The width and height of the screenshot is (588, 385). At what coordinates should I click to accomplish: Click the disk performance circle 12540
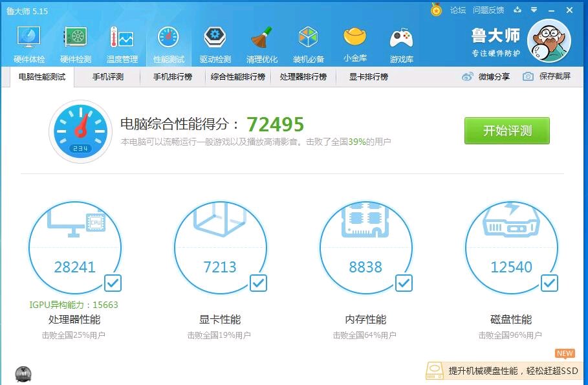point(512,248)
